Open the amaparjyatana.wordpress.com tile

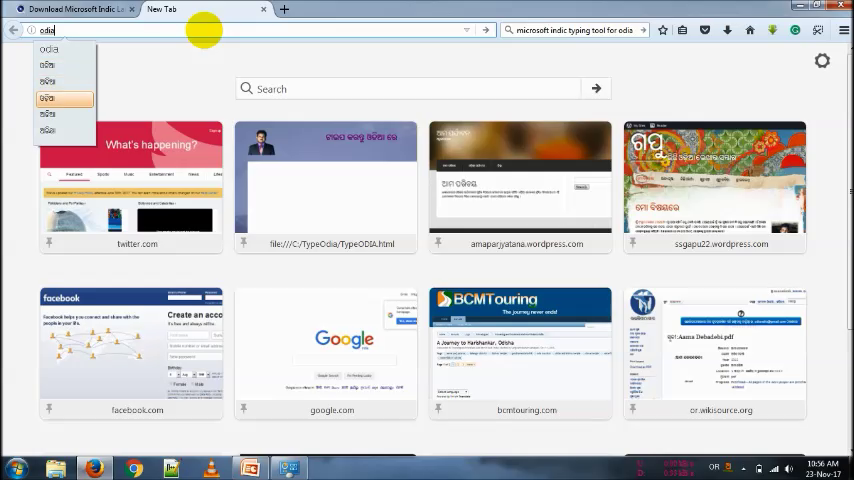pyautogui.click(x=520, y=187)
